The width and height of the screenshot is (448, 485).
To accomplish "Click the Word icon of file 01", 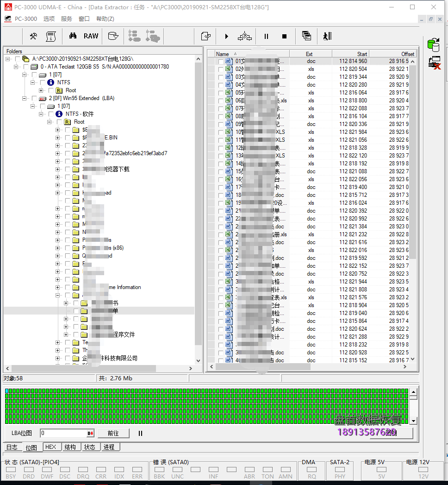I will click(229, 61).
